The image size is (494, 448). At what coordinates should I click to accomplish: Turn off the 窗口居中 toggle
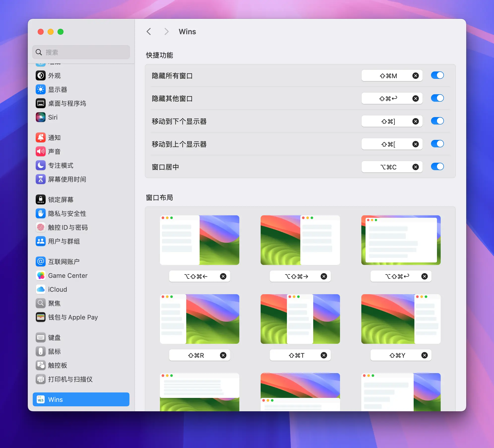pos(437,166)
